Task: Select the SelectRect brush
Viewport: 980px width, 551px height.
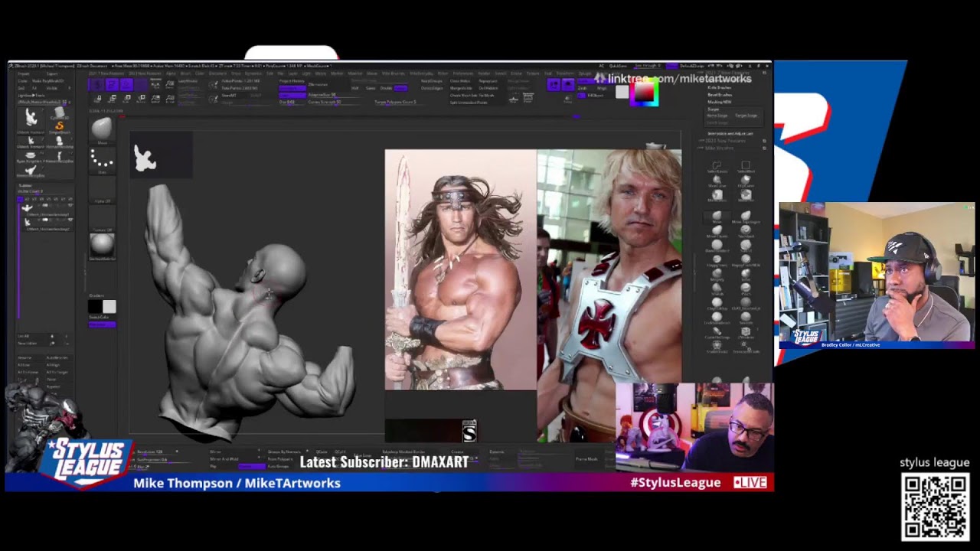Action: 746,167
